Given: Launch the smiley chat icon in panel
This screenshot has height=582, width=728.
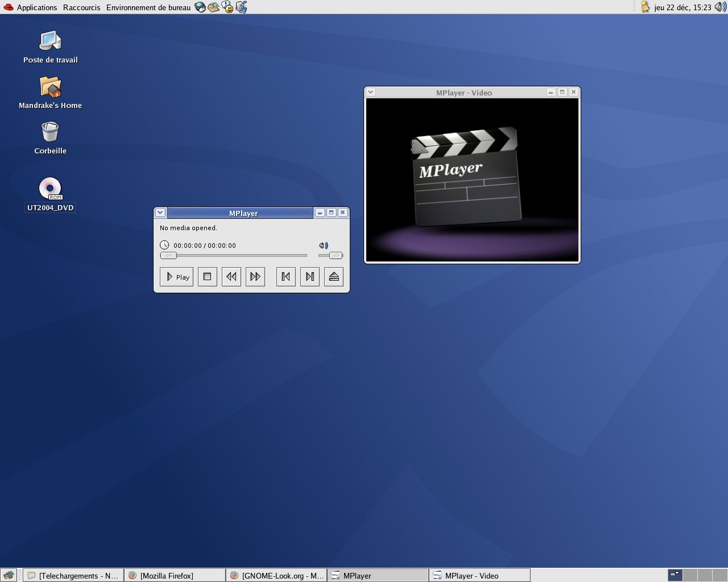Looking at the screenshot, I should click(x=227, y=7).
